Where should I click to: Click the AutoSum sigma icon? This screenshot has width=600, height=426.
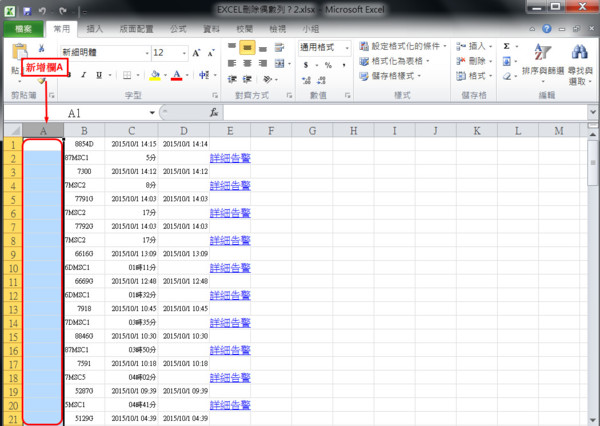pyautogui.click(x=507, y=46)
